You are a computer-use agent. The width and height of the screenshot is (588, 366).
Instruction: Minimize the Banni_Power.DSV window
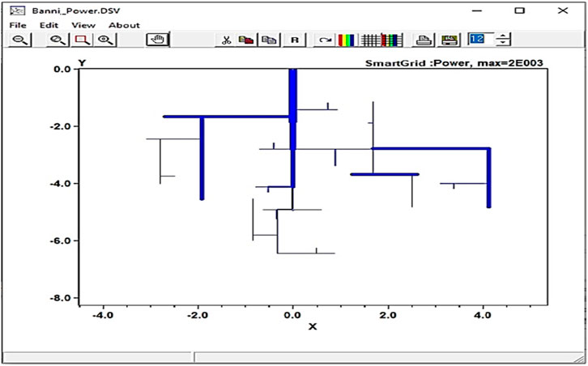coord(476,11)
